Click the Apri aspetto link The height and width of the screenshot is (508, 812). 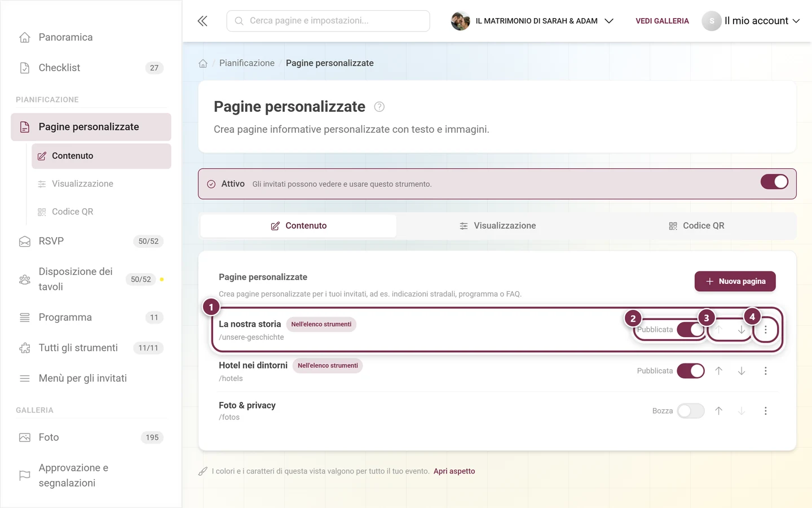454,471
